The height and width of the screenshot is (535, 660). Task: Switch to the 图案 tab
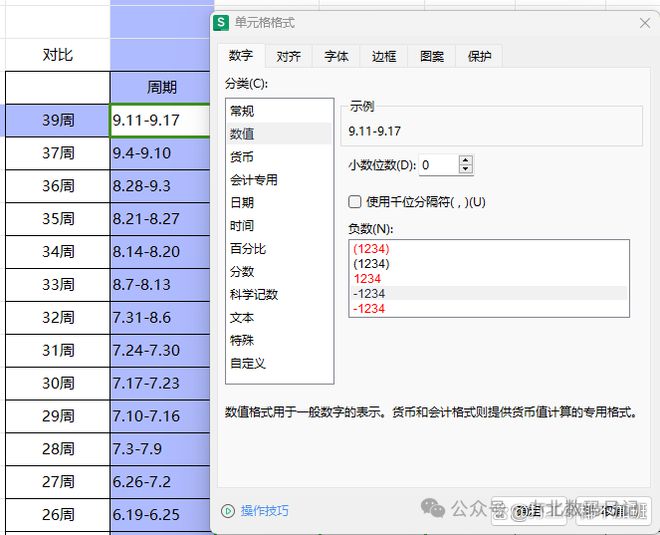tap(432, 56)
